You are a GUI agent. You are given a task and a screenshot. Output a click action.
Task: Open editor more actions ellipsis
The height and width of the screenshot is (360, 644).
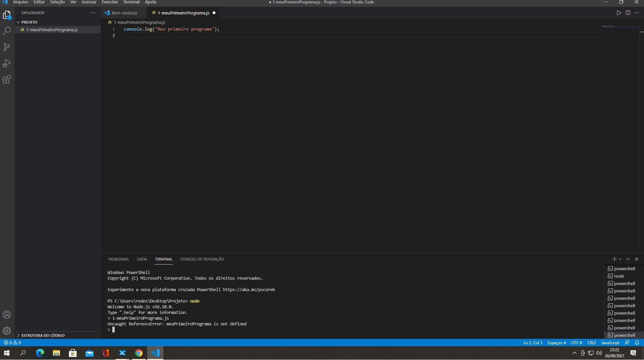click(x=637, y=13)
